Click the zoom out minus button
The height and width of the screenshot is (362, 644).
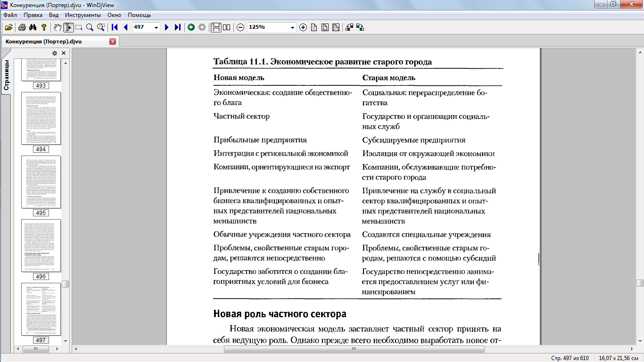[240, 27]
